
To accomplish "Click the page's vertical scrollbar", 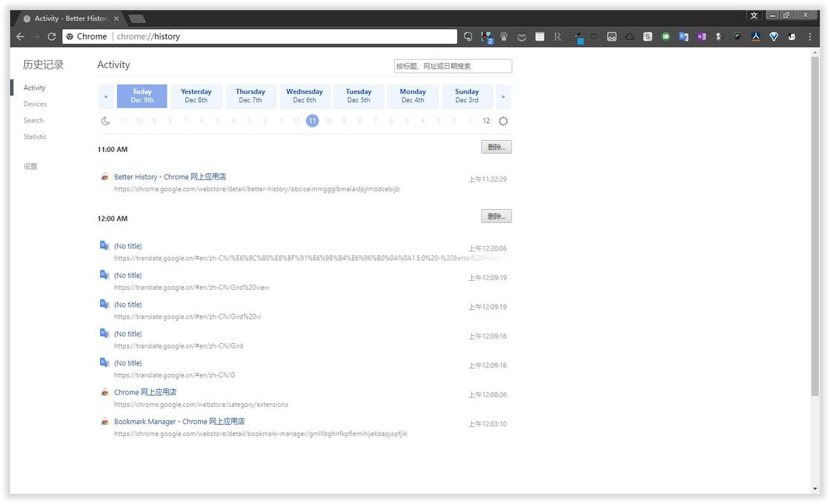I will coord(814,225).
